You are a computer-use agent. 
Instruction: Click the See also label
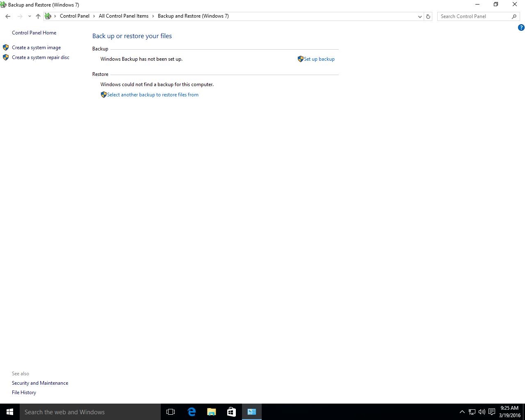click(x=21, y=374)
